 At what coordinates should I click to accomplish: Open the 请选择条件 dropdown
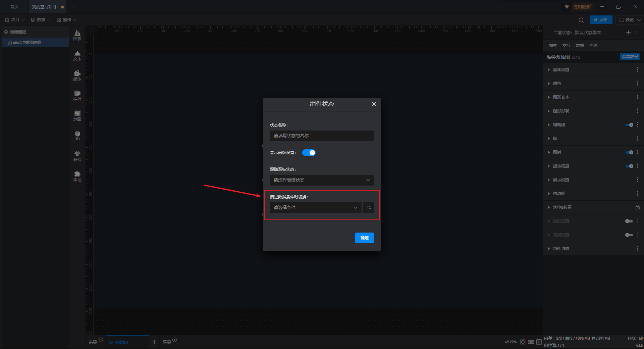point(316,208)
